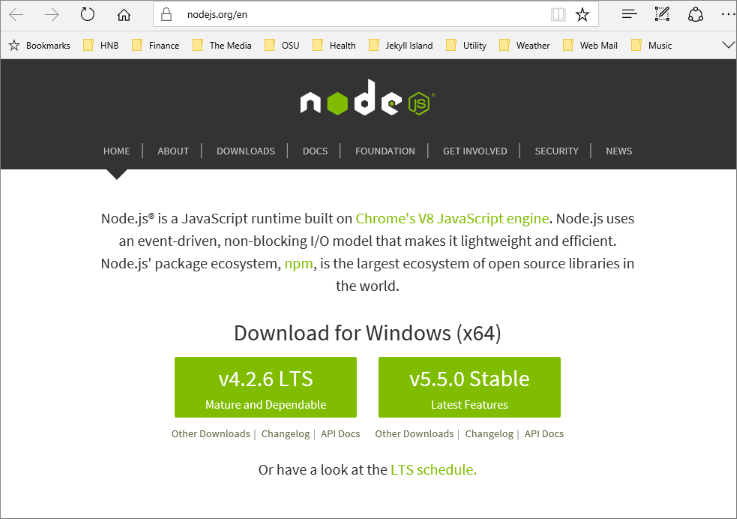The image size is (737, 519).
Task: Open the DOWNLOADS nav menu item
Action: coord(245,151)
